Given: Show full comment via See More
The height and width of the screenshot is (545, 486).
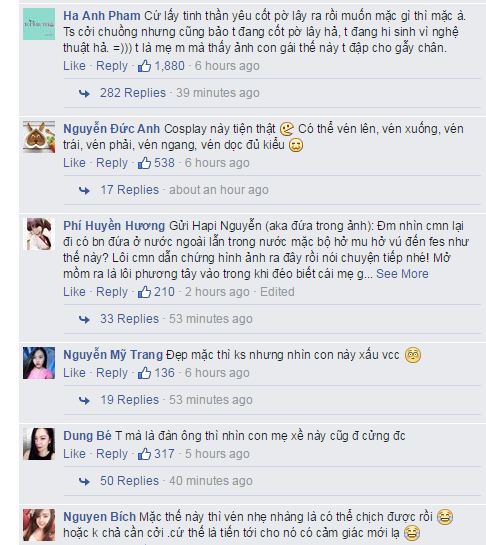Looking at the screenshot, I should tap(402, 274).
